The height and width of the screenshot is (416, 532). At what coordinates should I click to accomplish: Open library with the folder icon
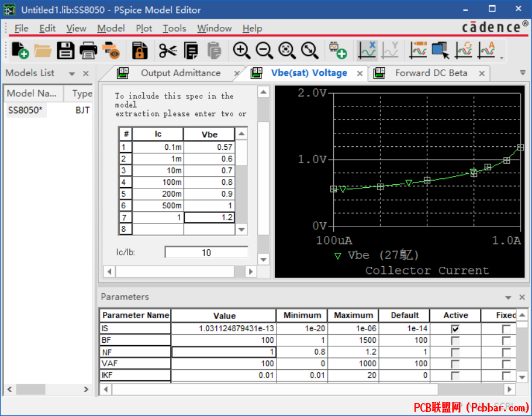click(43, 51)
